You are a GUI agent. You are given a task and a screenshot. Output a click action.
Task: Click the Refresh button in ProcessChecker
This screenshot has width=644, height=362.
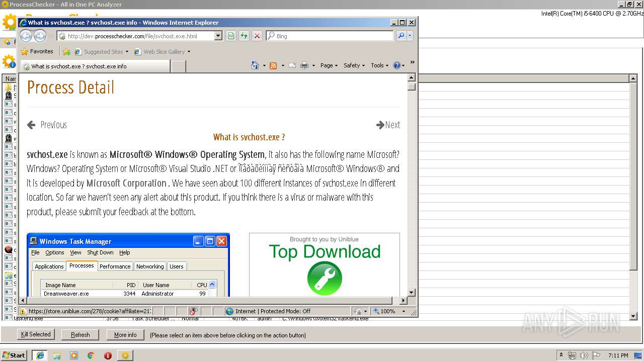click(80, 334)
